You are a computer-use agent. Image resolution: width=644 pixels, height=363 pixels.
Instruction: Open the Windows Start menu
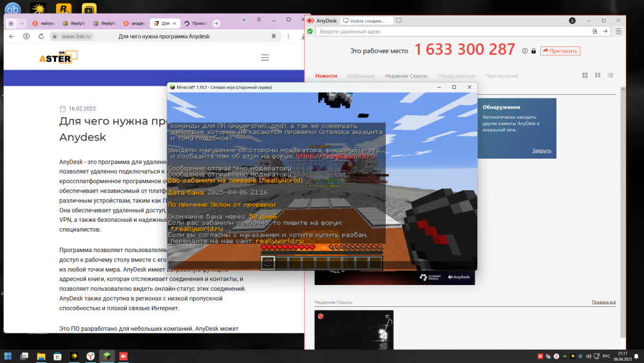tap(8, 356)
